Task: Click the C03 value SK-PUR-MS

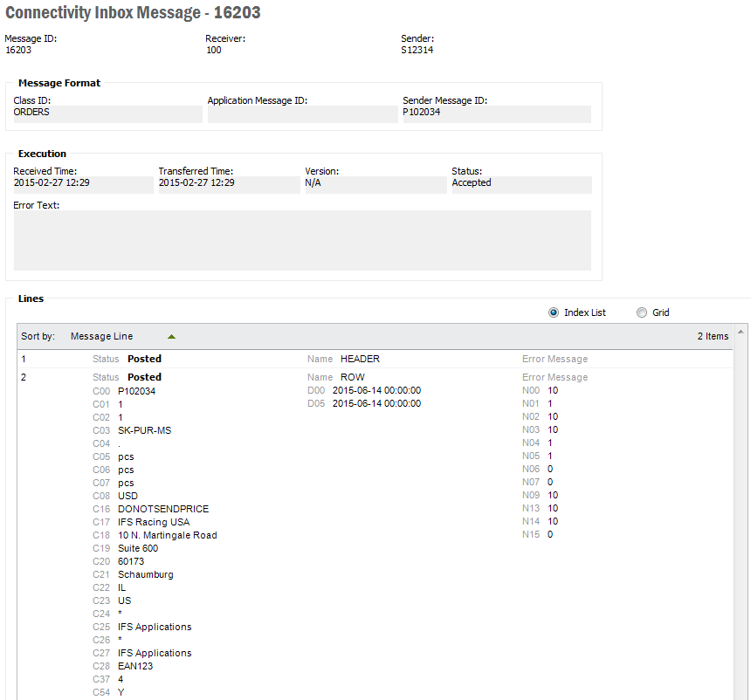Action: click(x=144, y=430)
